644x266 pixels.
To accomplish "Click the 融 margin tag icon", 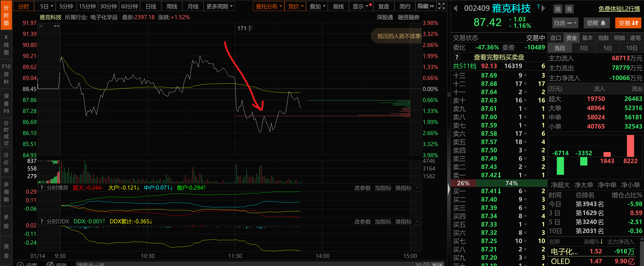I will 558,9.
